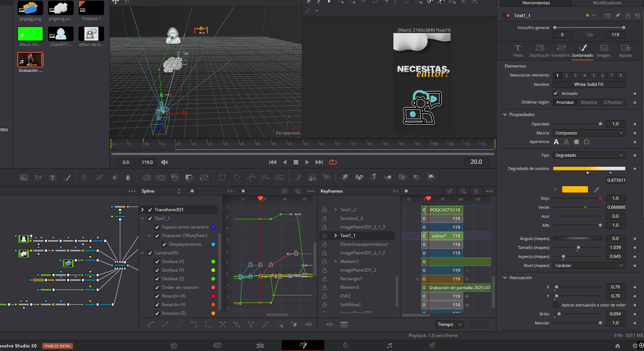Open the Fairlight page via music note icon
Viewport: 644px width, 351px height.
389,345
